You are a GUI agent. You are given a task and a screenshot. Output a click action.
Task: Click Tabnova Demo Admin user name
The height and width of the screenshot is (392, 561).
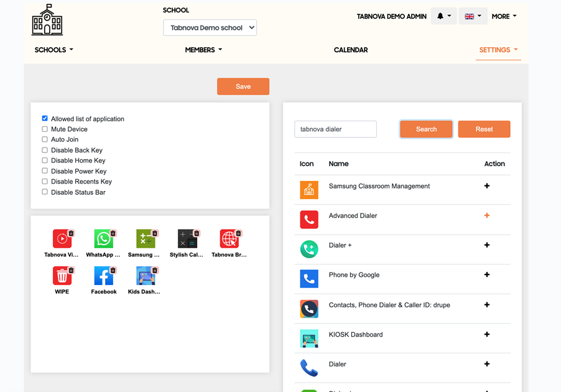coord(391,16)
